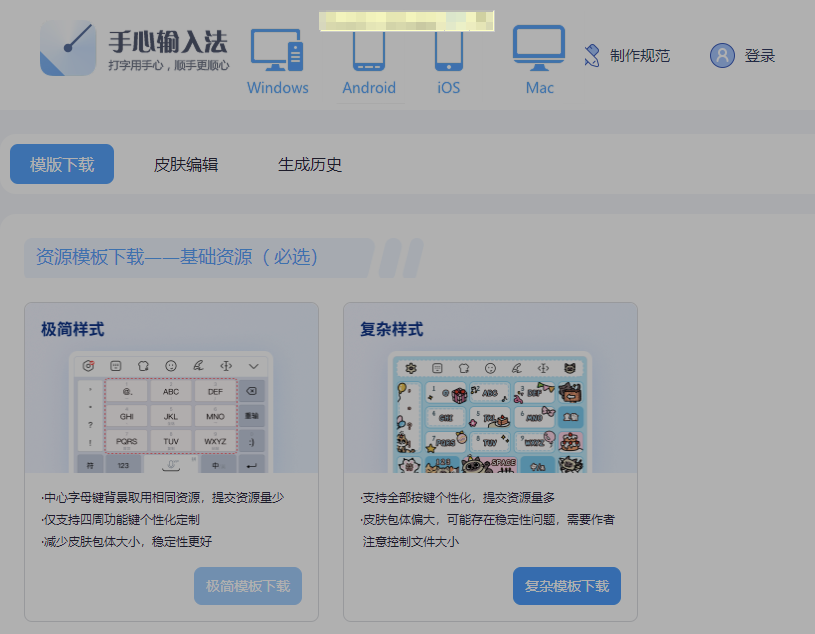Viewport: 815px width, 634px height.
Task: Click the 手心输入法 logo icon
Action: pyautogui.click(x=68, y=48)
